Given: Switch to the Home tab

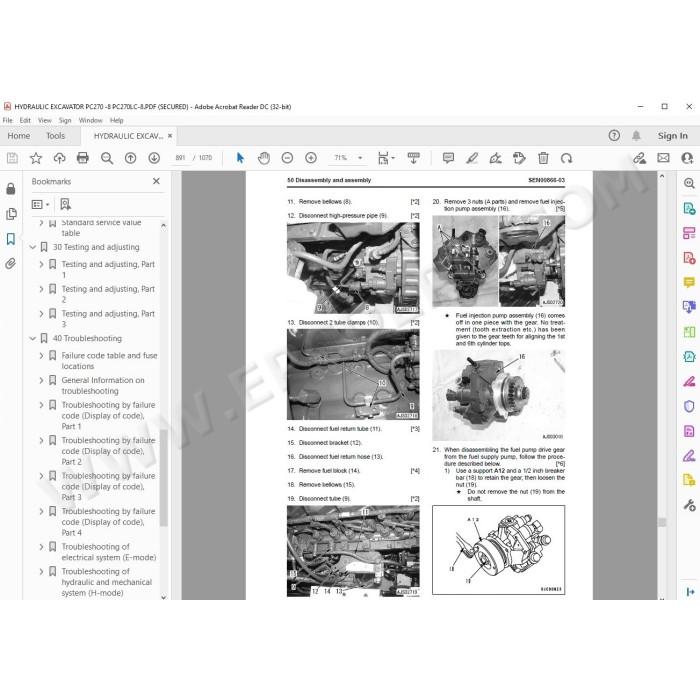Looking at the screenshot, I should (19, 136).
